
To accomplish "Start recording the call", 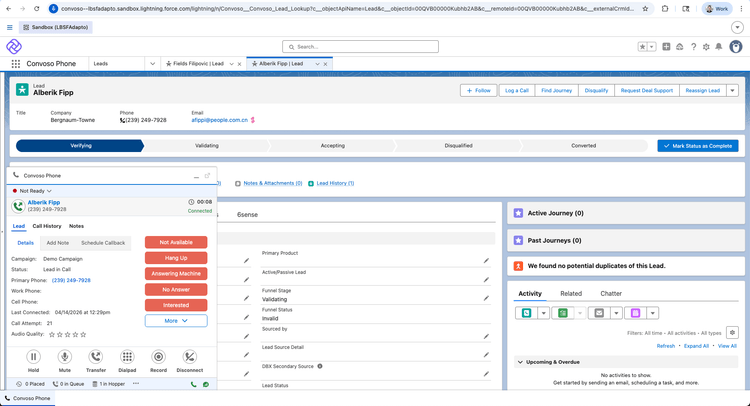I will pos(158,357).
